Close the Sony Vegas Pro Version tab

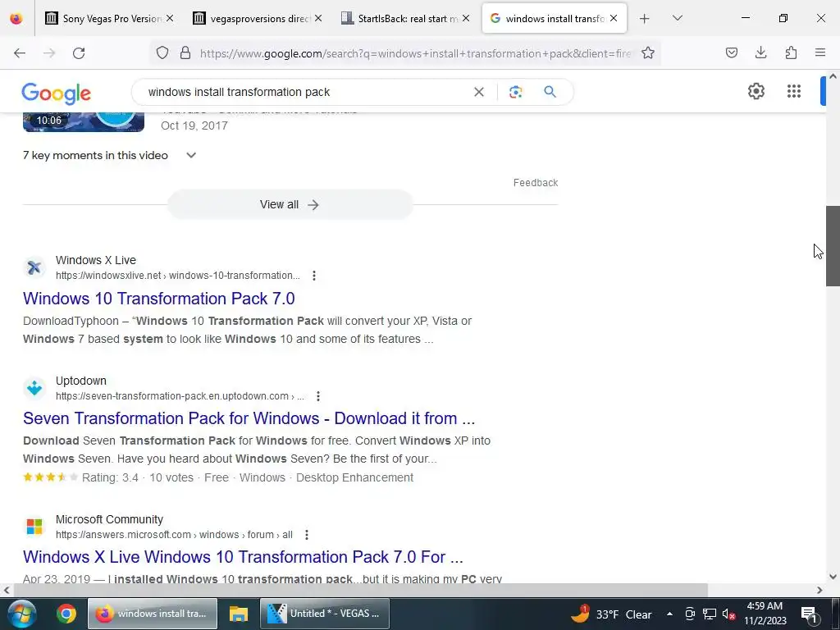pyautogui.click(x=170, y=18)
